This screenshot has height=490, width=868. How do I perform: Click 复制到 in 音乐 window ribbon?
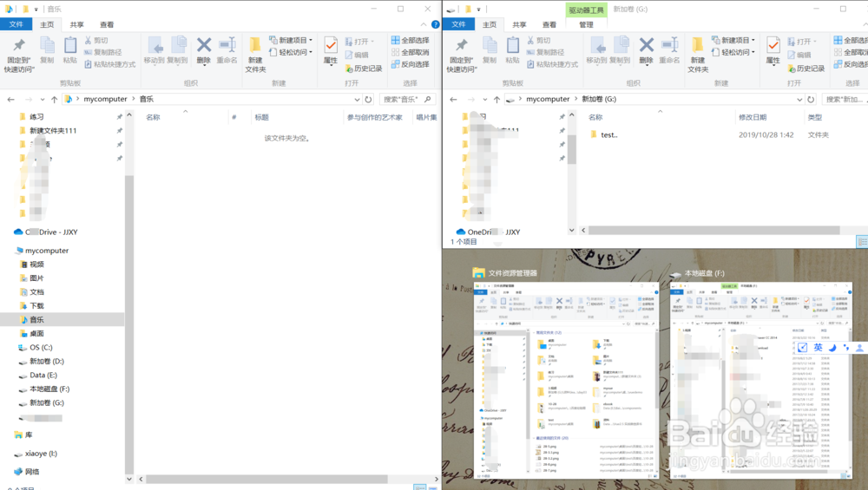point(178,50)
